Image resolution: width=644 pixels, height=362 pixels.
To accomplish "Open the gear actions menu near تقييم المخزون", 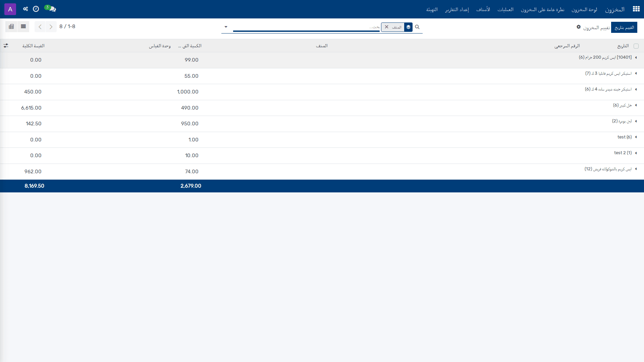I will [579, 27].
